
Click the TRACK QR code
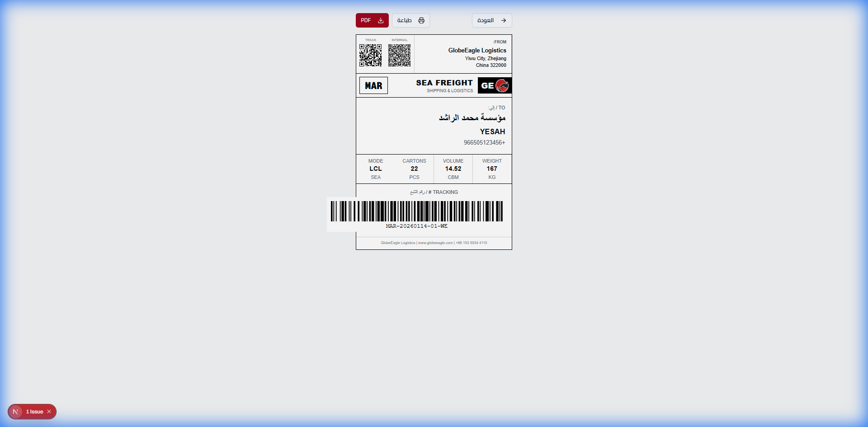click(370, 55)
